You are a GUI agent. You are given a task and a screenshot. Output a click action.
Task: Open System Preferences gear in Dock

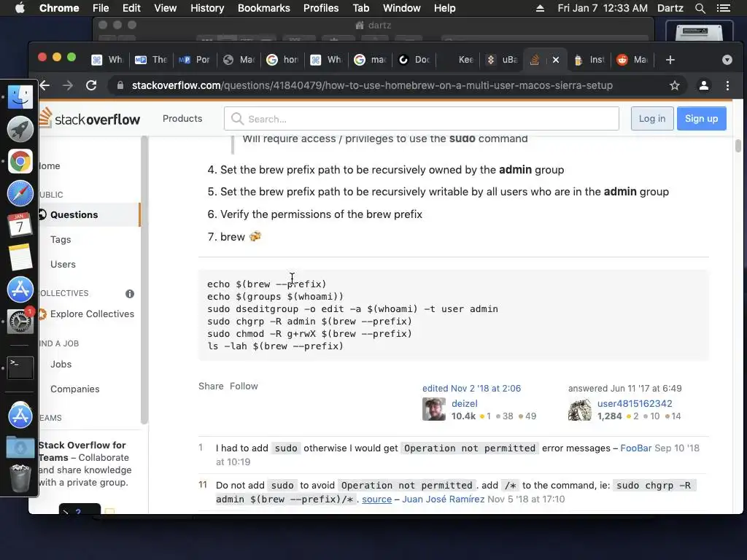20,322
